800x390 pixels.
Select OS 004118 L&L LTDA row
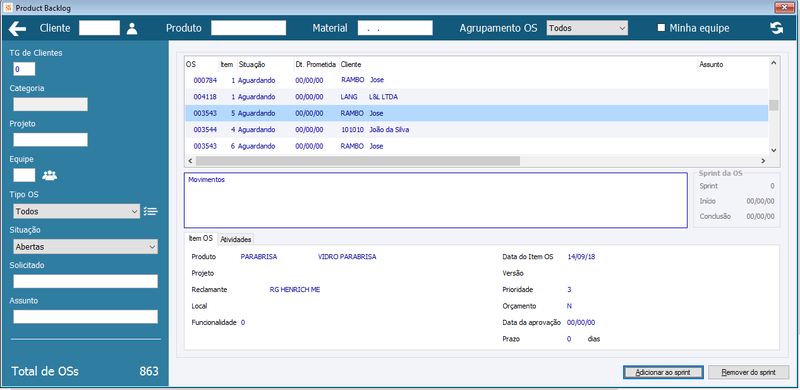pyautogui.click(x=477, y=96)
